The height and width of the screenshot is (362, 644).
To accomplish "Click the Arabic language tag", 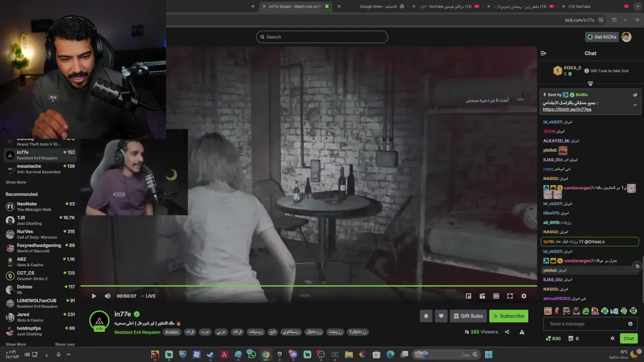I will pyautogui.click(x=172, y=332).
